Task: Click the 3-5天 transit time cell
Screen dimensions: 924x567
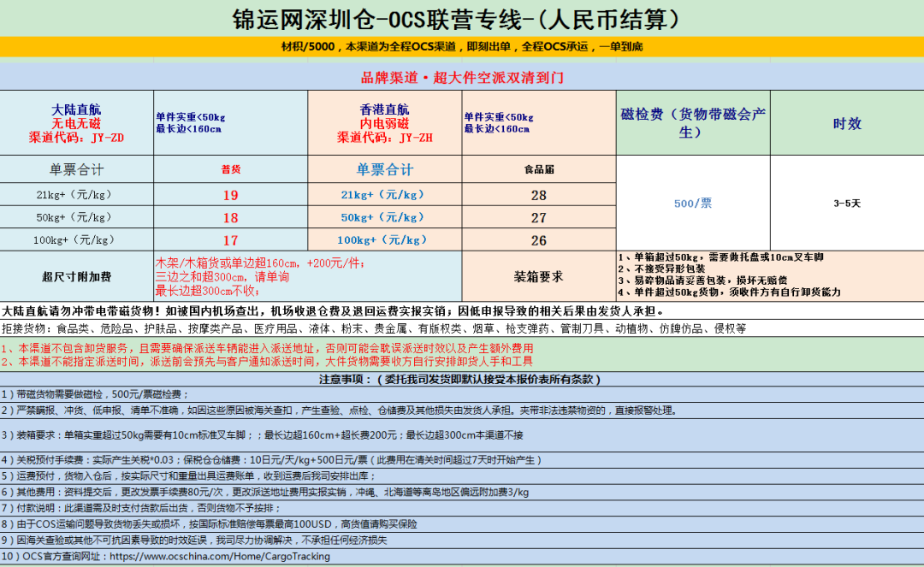Action: (x=846, y=204)
